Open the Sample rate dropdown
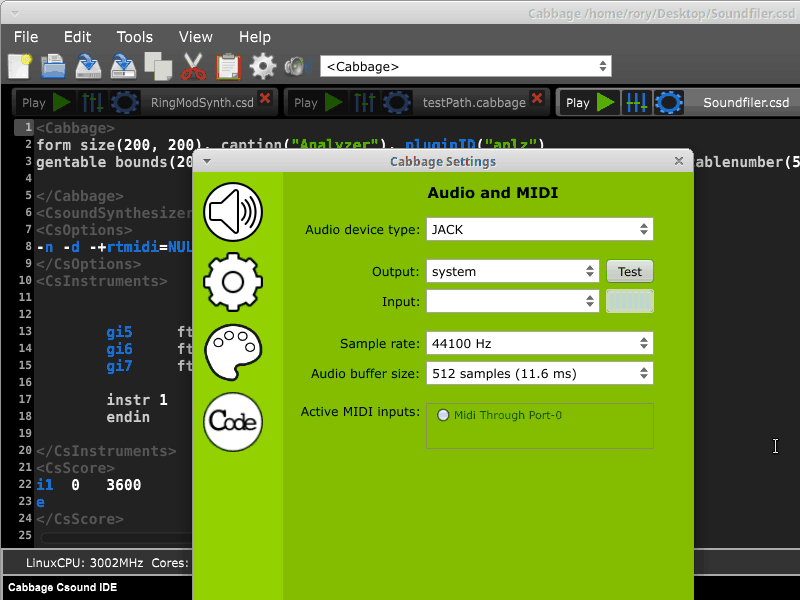 pyautogui.click(x=539, y=344)
